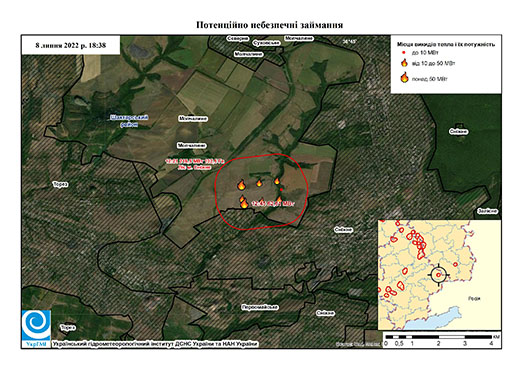Click the lower-right flame beside the MW label
520x368 pixels.
pos(279,200)
